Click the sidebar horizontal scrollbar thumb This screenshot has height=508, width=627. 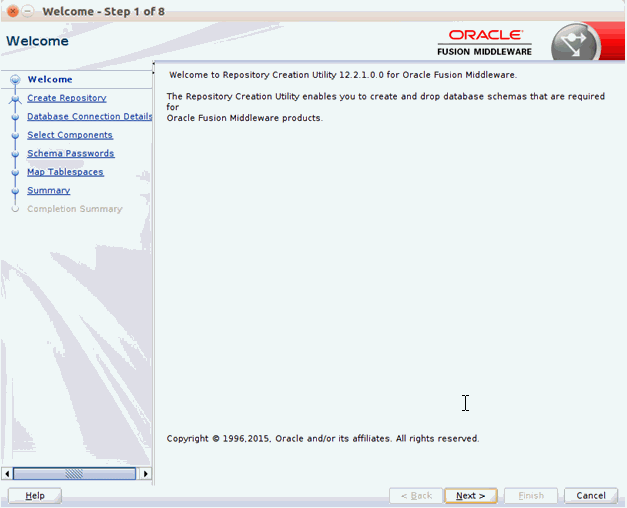click(74, 474)
